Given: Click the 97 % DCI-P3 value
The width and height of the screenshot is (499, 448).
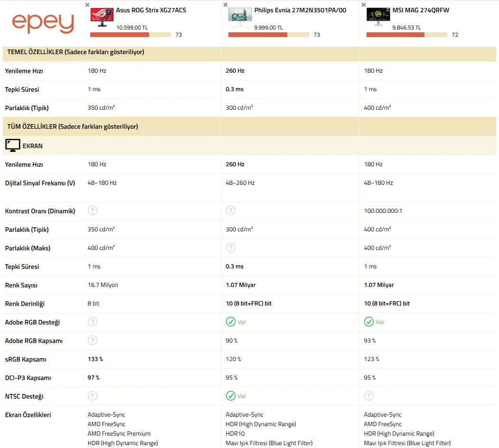Looking at the screenshot, I should 94,378.
